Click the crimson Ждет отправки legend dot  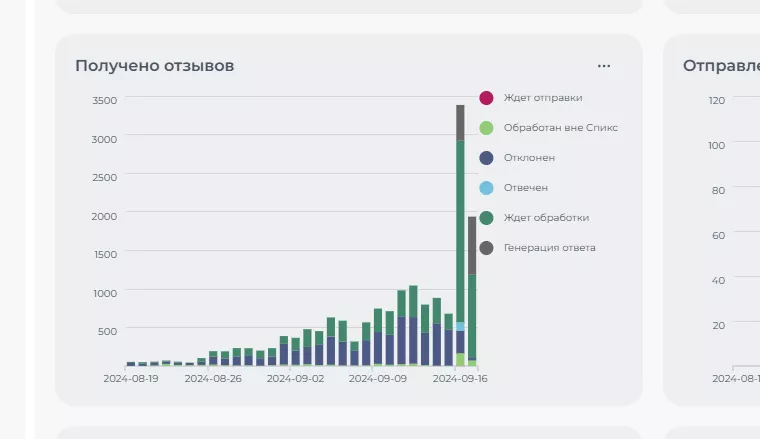[486, 98]
